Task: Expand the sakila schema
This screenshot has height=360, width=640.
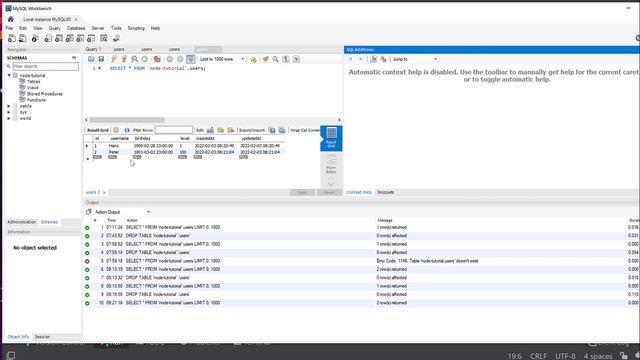Action: [x=9, y=106]
